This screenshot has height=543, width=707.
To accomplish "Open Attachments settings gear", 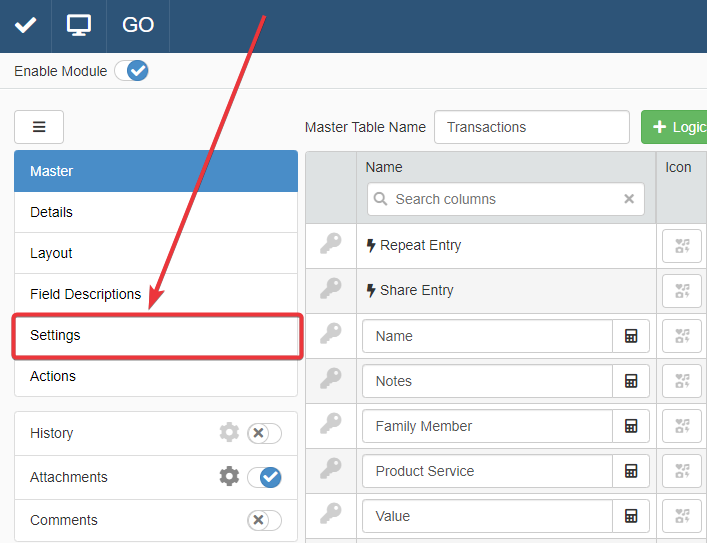I will 229,477.
